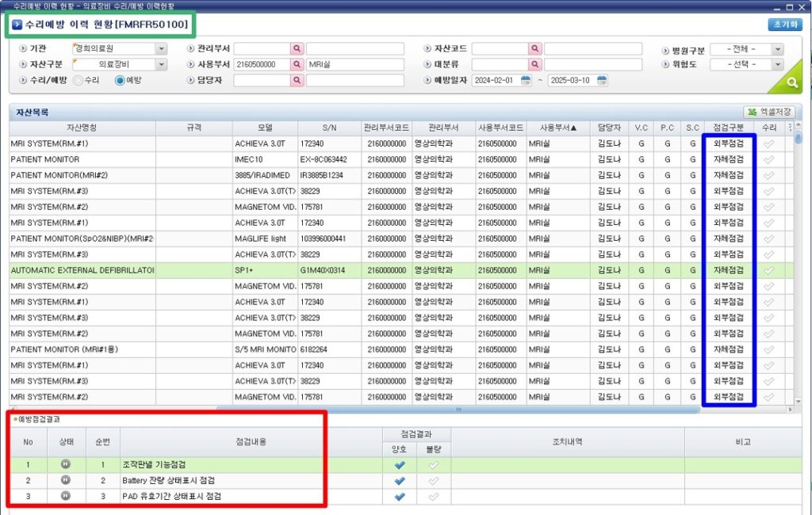The width and height of the screenshot is (812, 515).
Task: Click the 관리부서 search magnifier icon
Action: tap(297, 48)
